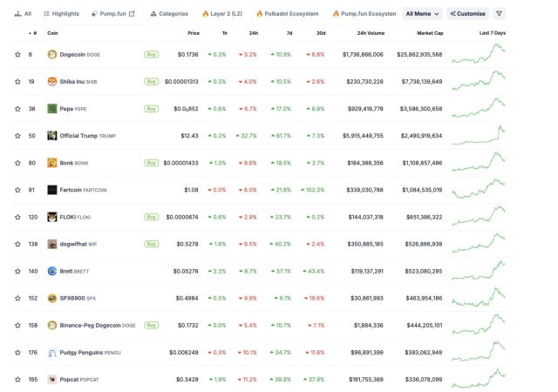The width and height of the screenshot is (558, 392).
Task: Favorite Official Trump with its star
Action: pos(17,136)
